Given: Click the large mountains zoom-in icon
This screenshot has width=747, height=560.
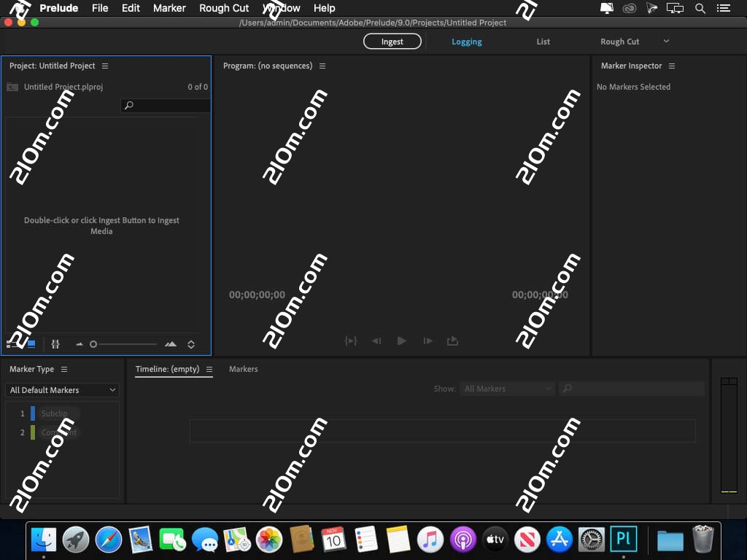Looking at the screenshot, I should click(171, 344).
